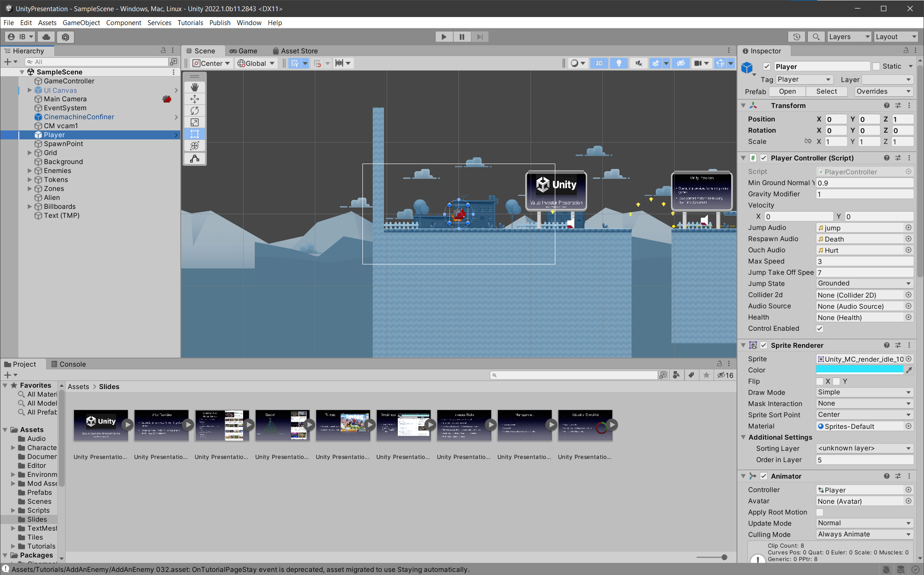924x575 pixels.
Task: Switch to the Console tab
Action: tap(68, 364)
